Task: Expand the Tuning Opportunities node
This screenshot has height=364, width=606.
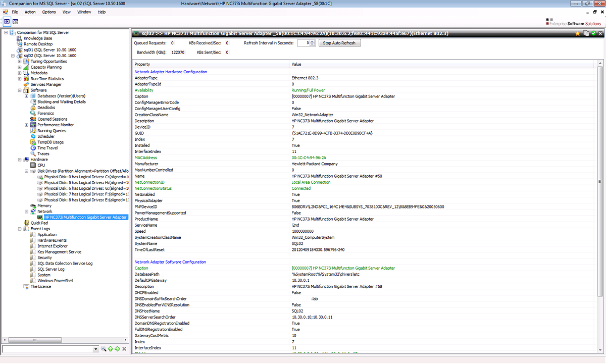Action: point(20,62)
